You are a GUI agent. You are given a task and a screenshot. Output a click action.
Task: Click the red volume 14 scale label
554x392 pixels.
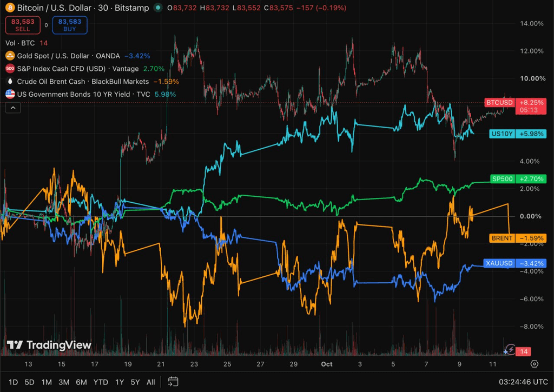click(x=523, y=351)
